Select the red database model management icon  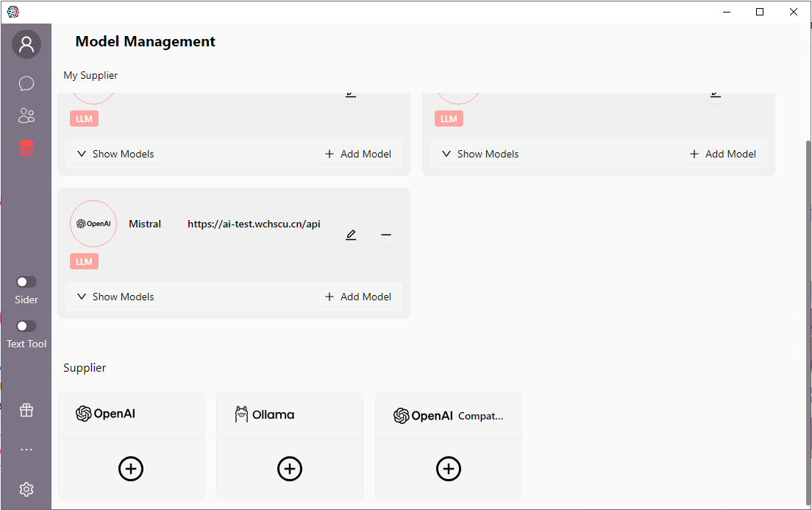click(26, 148)
